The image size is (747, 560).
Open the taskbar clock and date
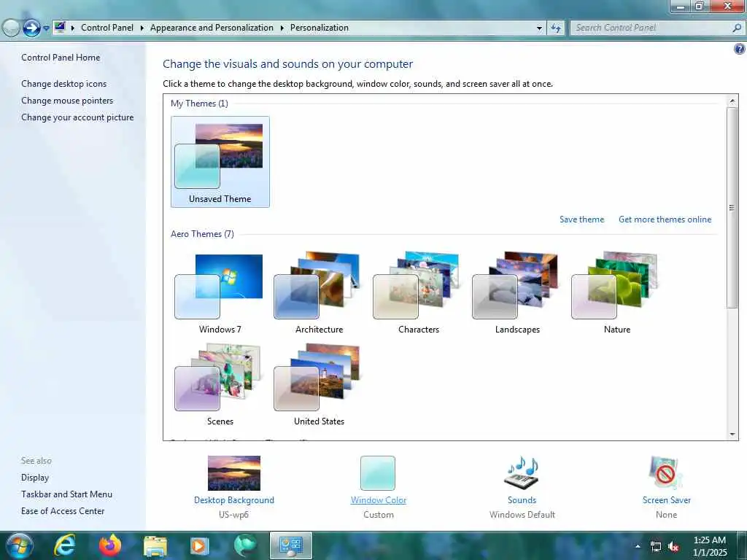(710, 546)
